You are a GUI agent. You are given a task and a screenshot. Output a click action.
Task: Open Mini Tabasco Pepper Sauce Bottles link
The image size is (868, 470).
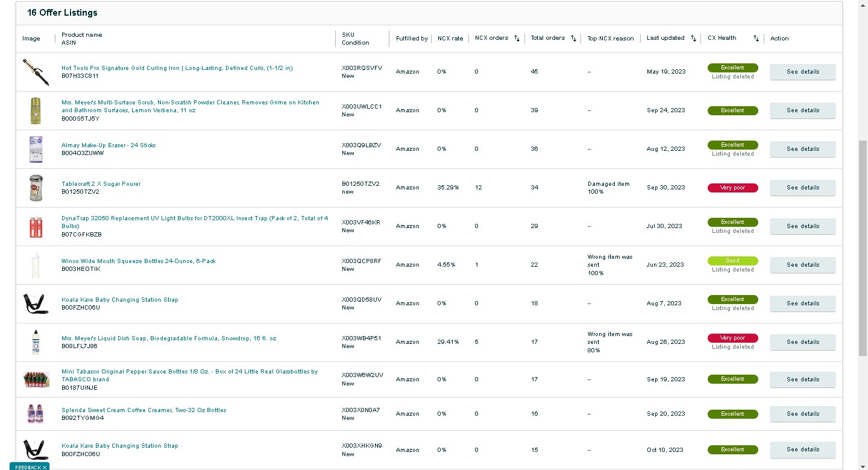(x=189, y=375)
